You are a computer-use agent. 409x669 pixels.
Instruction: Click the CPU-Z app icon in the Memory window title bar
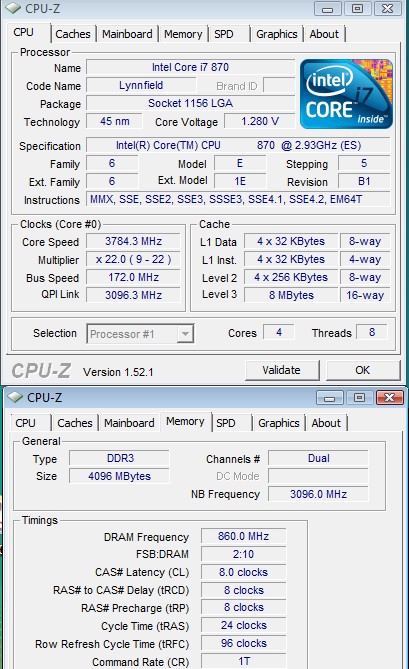pos(15,397)
